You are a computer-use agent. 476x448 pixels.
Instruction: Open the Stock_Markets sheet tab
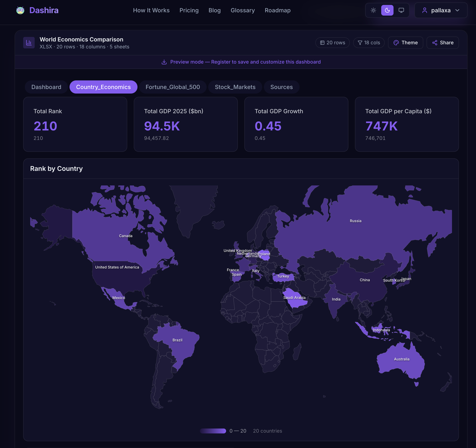(x=235, y=87)
